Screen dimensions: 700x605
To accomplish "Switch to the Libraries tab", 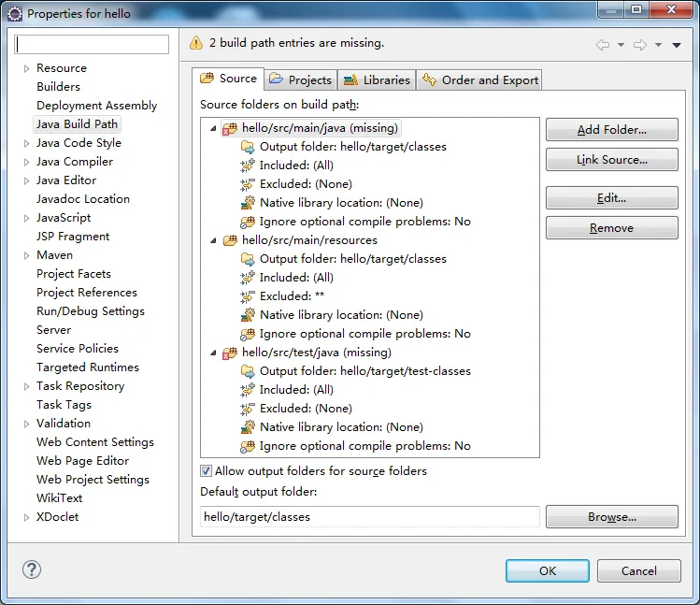I will click(377, 80).
